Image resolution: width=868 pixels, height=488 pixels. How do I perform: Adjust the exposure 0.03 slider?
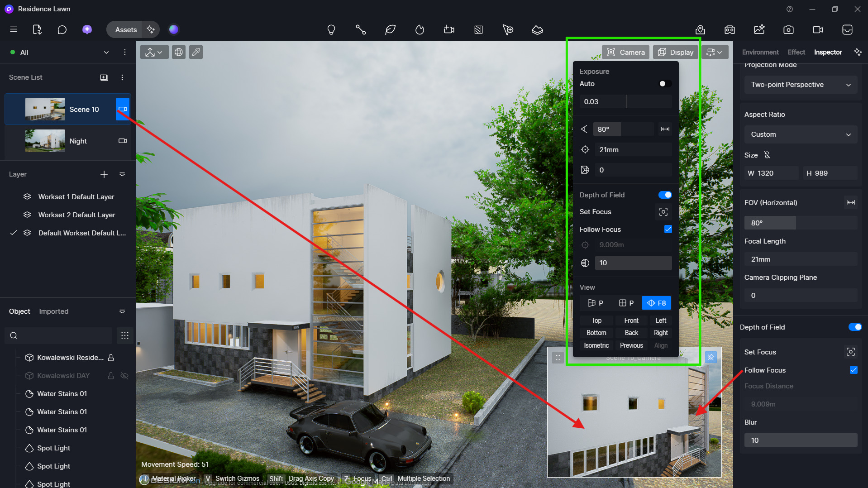626,102
